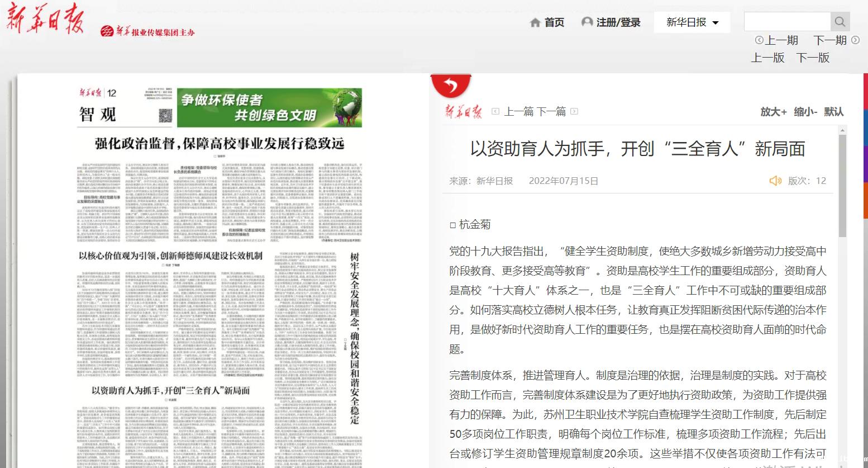Click the 新华日报 logo at top left
Image resolution: width=868 pixels, height=468 pixels.
coord(45,18)
